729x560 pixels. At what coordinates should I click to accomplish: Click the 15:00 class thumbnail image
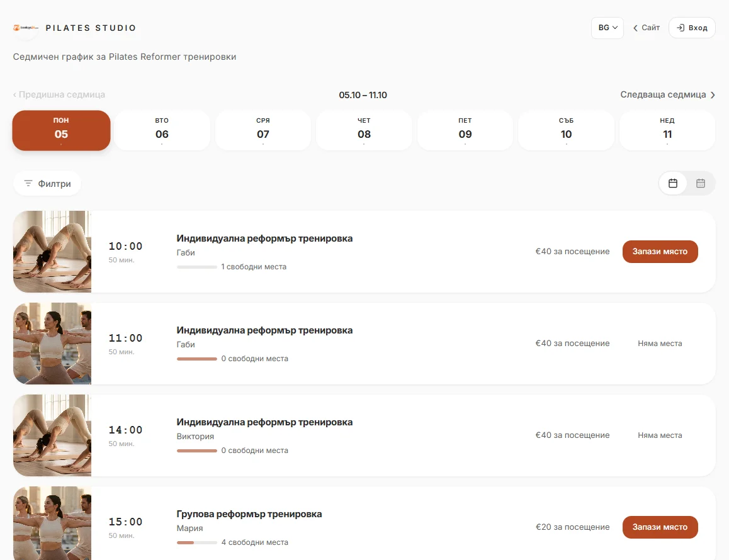pyautogui.click(x=52, y=524)
